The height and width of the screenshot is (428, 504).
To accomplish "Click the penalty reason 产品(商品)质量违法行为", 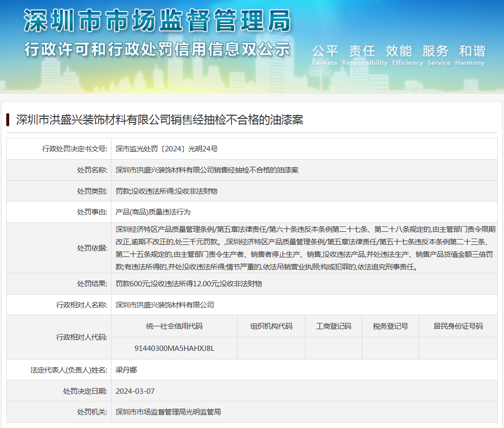I will point(154,212).
